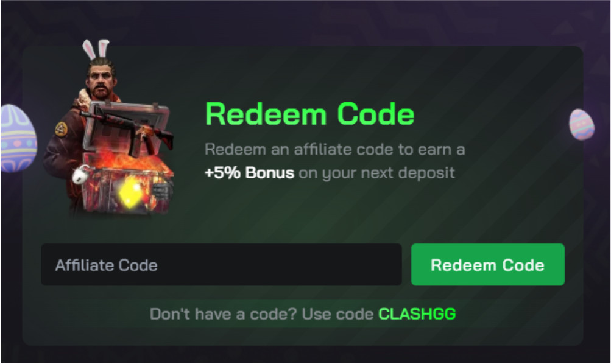
Task: Click "Redeem an affiliate code to earn a" line
Action: (x=335, y=150)
